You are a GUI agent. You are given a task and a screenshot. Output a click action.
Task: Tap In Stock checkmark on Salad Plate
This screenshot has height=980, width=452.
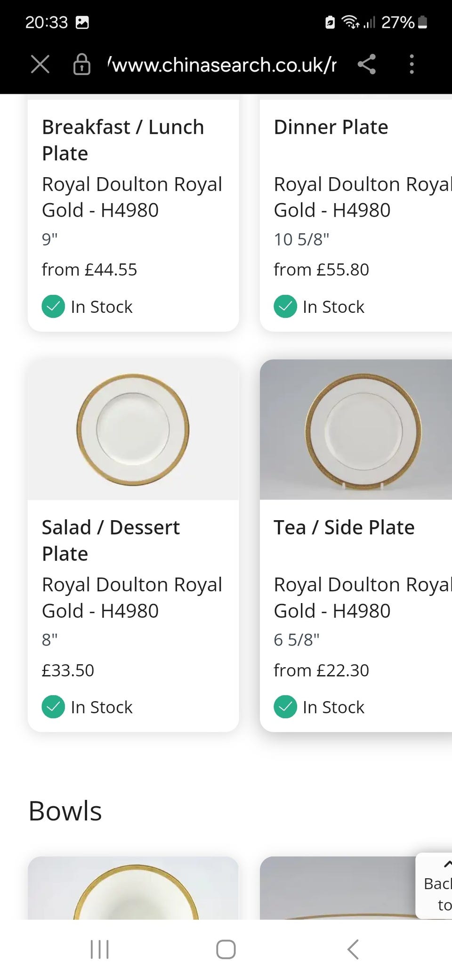coord(53,707)
